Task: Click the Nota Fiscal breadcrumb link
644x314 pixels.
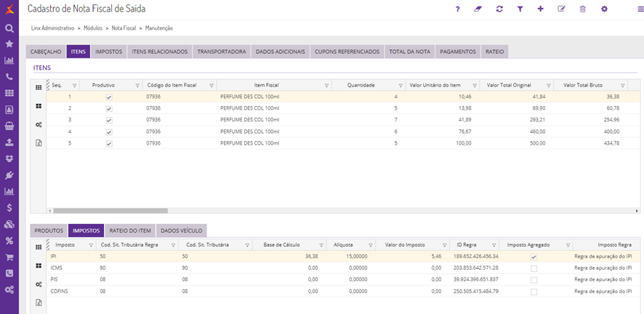Action: tap(124, 28)
